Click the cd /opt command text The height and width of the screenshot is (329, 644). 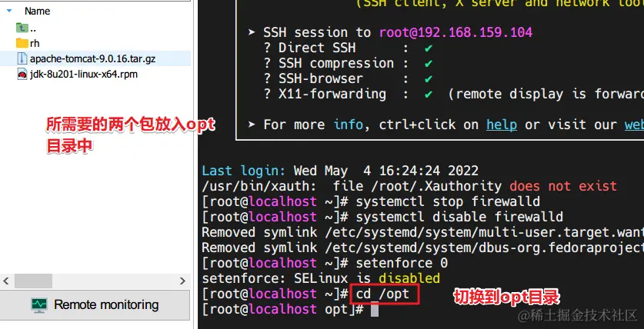pyautogui.click(x=382, y=294)
